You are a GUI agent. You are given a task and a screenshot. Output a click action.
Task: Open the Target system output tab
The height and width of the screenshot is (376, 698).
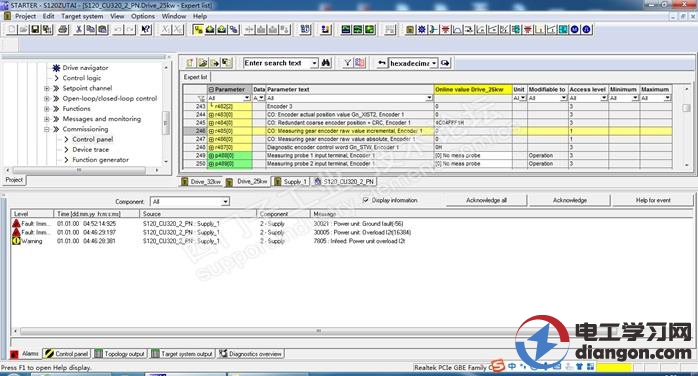[x=182, y=354]
